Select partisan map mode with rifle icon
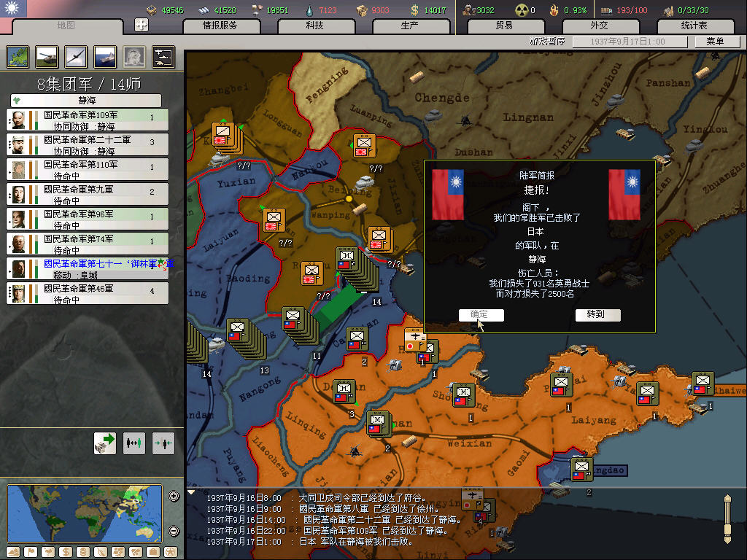The width and height of the screenshot is (747, 560). pyautogui.click(x=101, y=552)
